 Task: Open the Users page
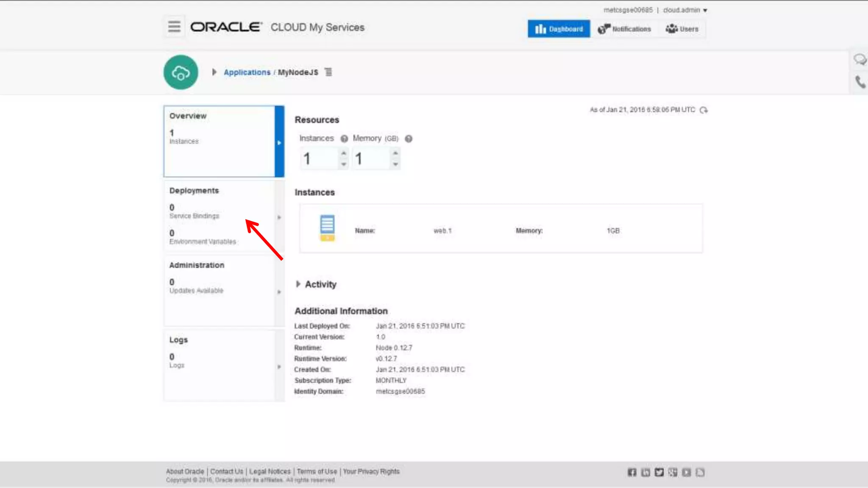click(x=682, y=29)
